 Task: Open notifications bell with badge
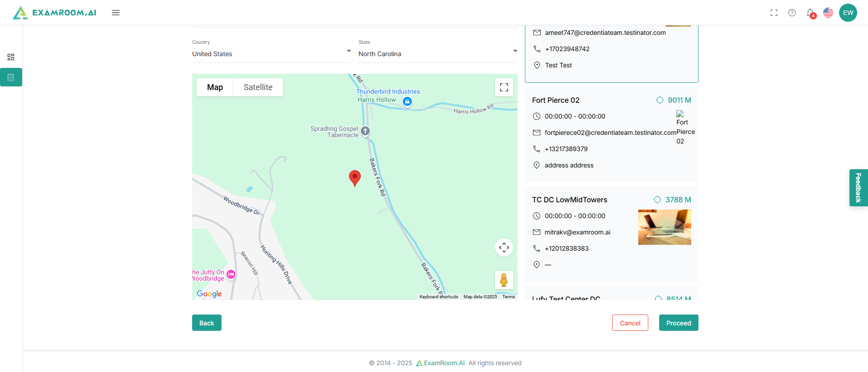click(811, 13)
